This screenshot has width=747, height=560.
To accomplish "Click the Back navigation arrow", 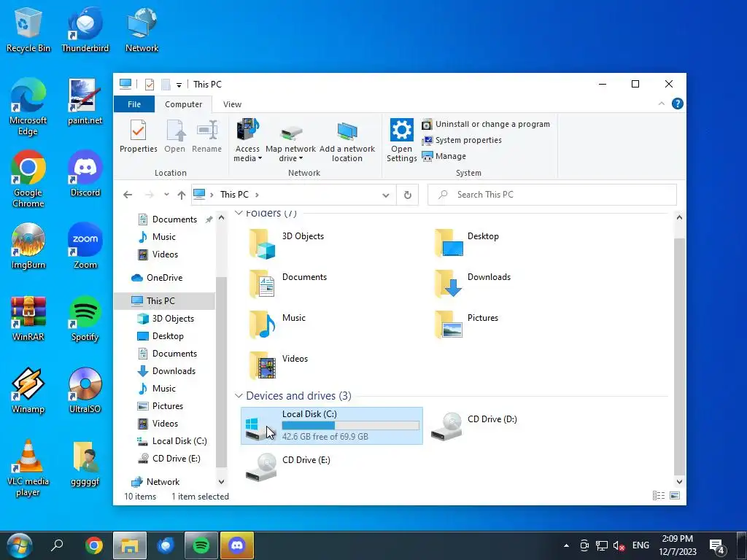I will pyautogui.click(x=127, y=194).
